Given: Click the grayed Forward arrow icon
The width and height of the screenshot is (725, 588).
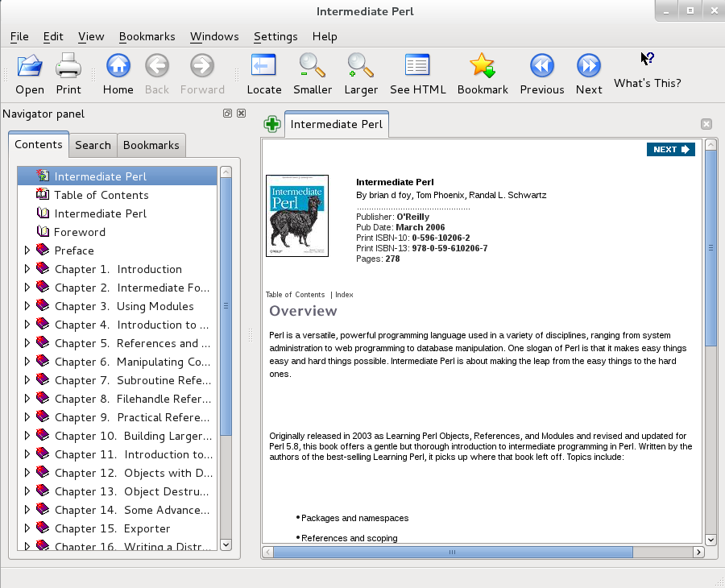Looking at the screenshot, I should [202, 65].
